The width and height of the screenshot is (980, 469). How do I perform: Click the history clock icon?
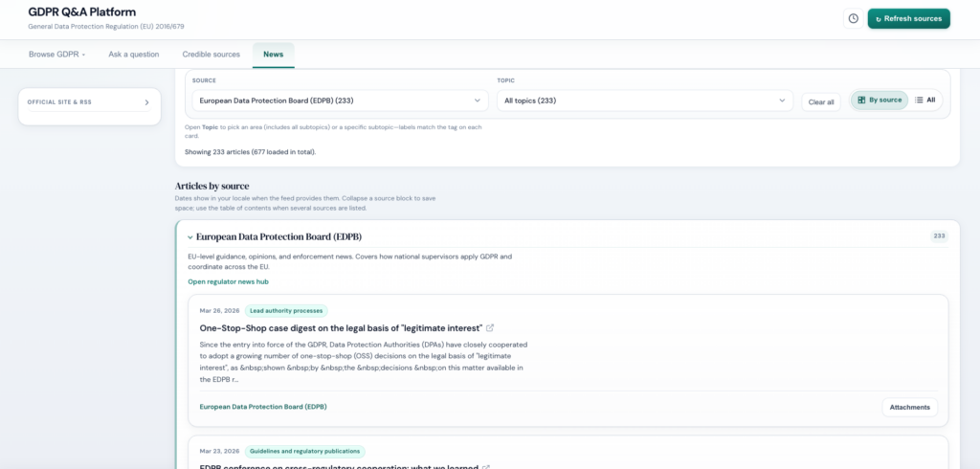(852, 18)
